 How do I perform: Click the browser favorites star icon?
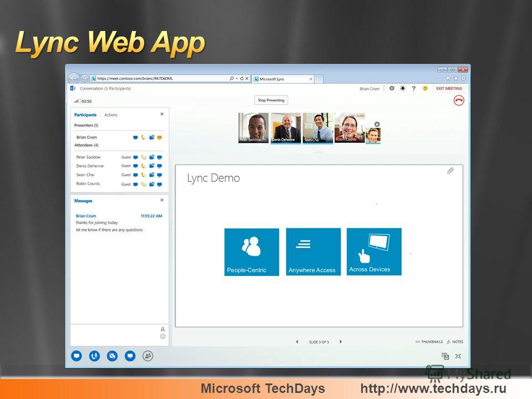[x=456, y=78]
